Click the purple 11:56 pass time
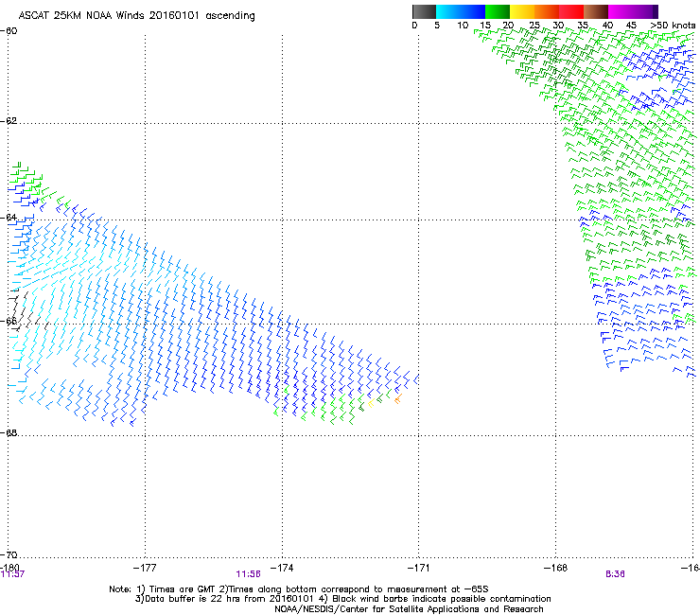 click(248, 574)
